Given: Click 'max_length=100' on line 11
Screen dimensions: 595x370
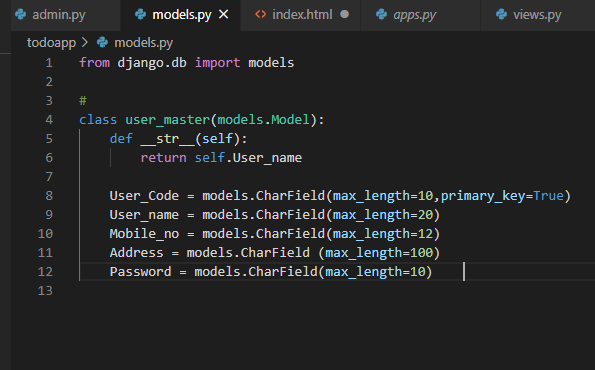Looking at the screenshot, I should [379, 253].
